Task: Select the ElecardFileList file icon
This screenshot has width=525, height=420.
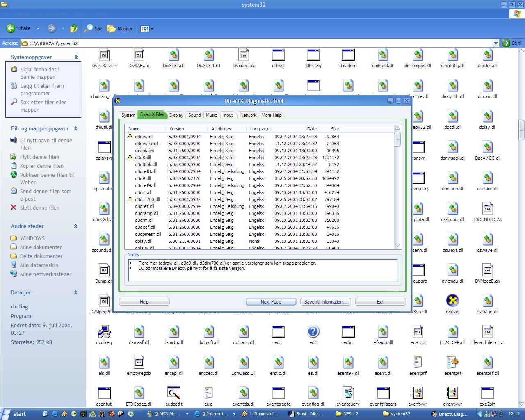Action: (x=487, y=331)
